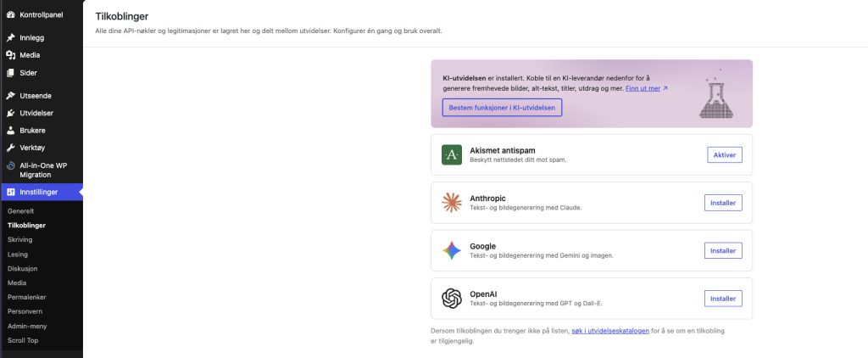Open the Admin-meny settings page

point(27,327)
